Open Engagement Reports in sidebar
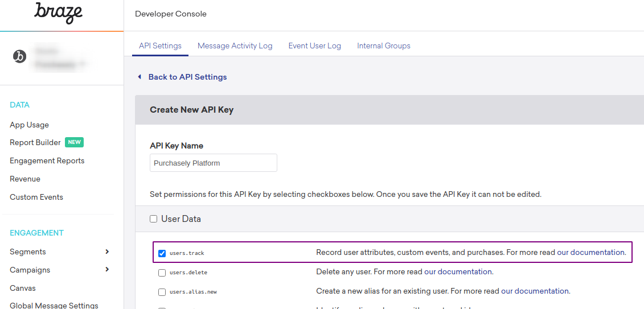644x309 pixels. tap(47, 161)
